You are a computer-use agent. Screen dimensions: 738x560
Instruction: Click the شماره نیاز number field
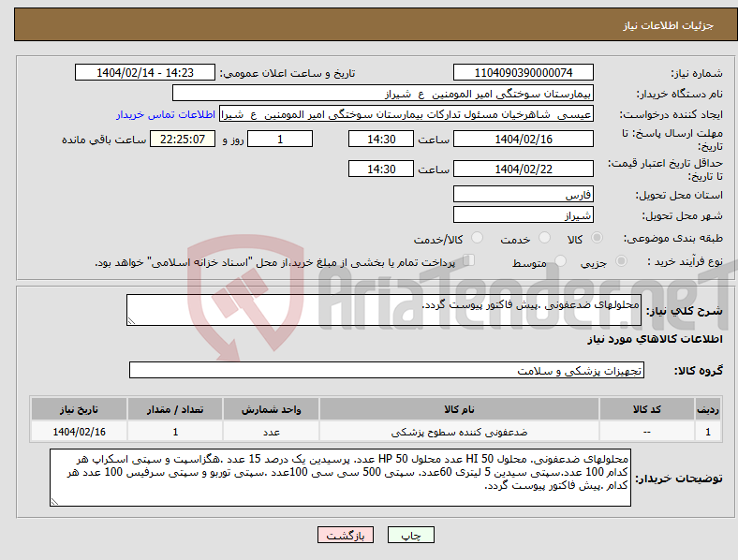point(523,72)
